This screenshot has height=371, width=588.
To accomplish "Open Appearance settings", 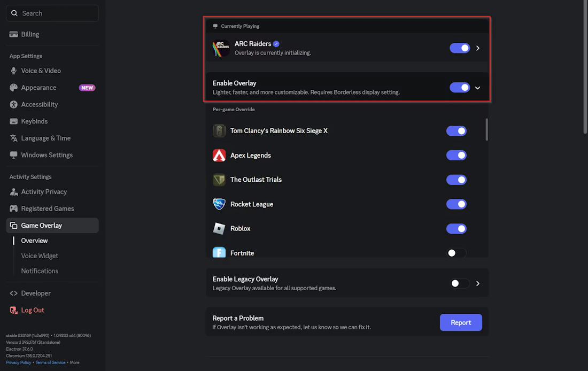I will click(52, 88).
